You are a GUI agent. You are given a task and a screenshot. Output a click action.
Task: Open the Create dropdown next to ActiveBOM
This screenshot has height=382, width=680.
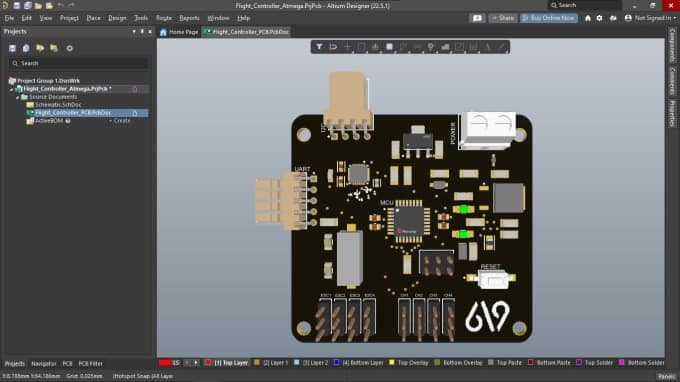tap(120, 121)
